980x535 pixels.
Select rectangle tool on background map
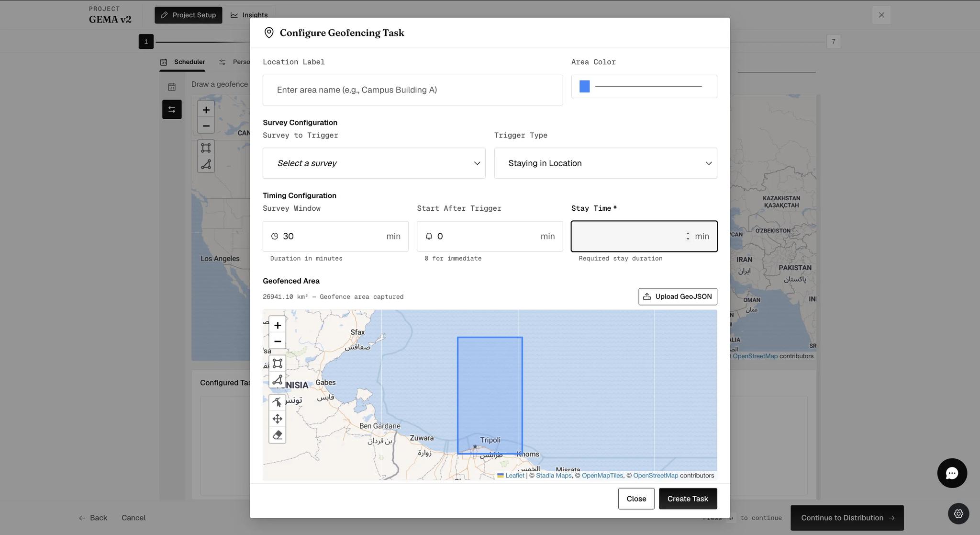coord(206,148)
